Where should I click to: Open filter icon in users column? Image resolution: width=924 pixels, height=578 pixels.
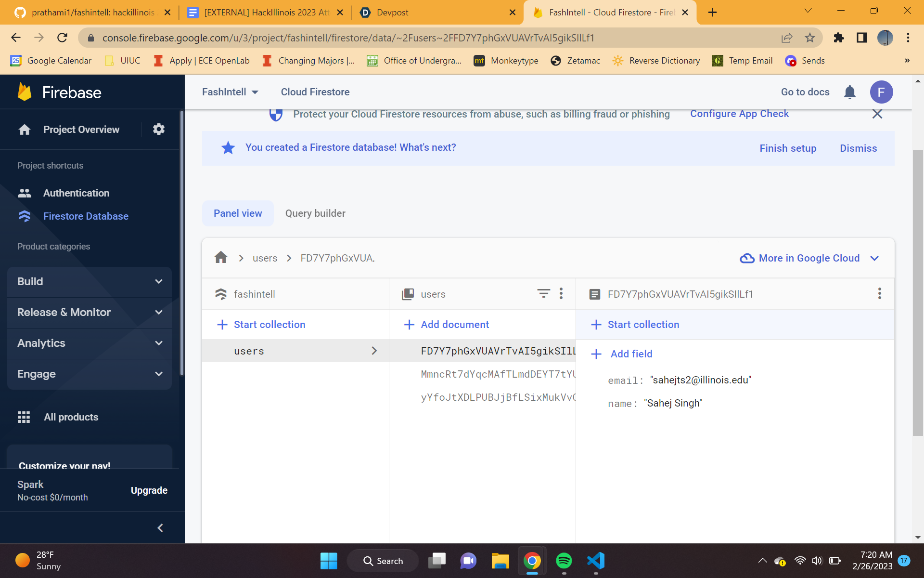[543, 293]
